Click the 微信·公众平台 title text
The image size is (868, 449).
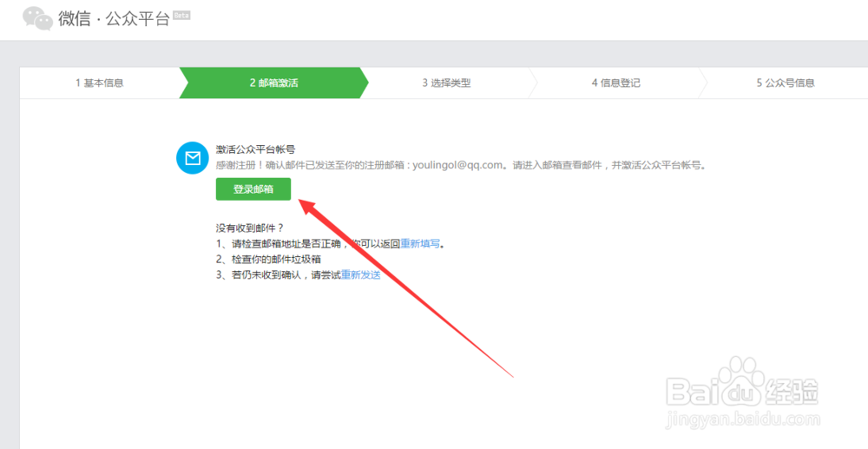point(114,19)
